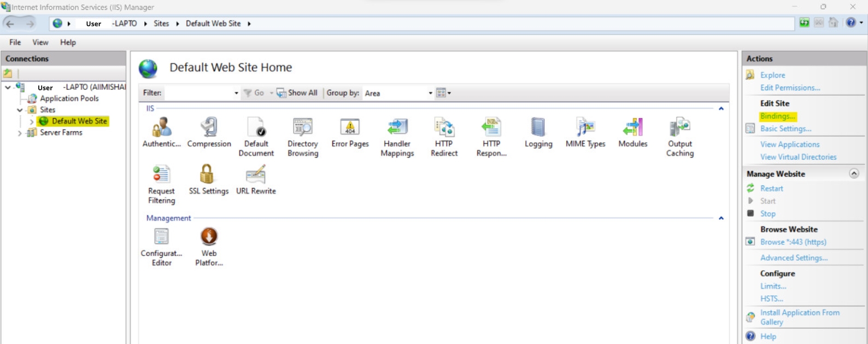
Task: Expand the Server Farms tree node
Action: pos(20,133)
